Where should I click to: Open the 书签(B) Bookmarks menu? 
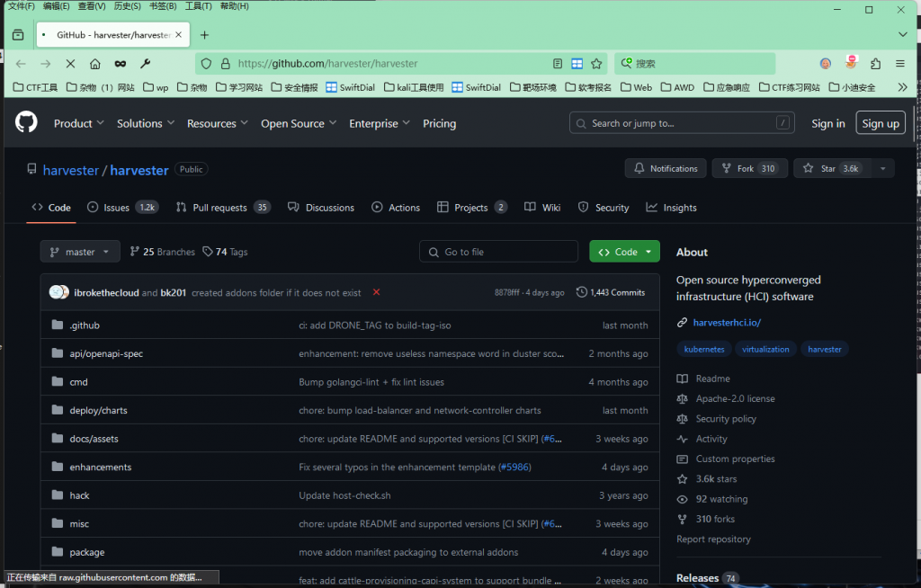pos(163,6)
